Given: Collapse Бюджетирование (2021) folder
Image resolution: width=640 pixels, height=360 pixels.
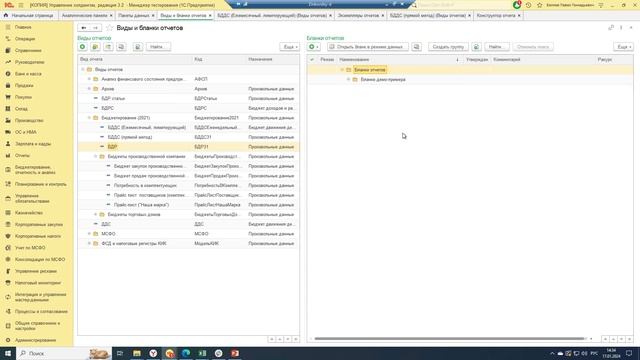Looking at the screenshot, I should coord(89,118).
